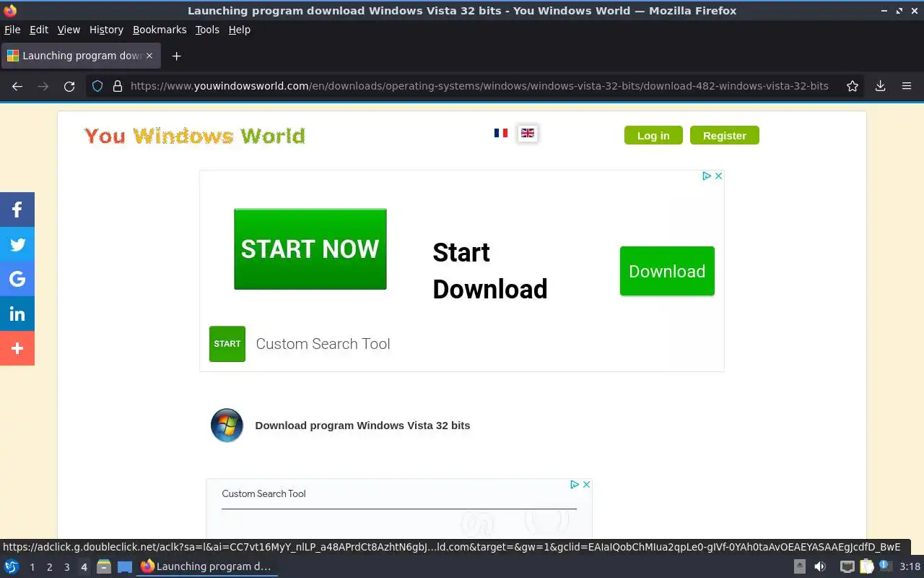The height and width of the screenshot is (578, 924).
Task: Open the File menu
Action: (12, 30)
